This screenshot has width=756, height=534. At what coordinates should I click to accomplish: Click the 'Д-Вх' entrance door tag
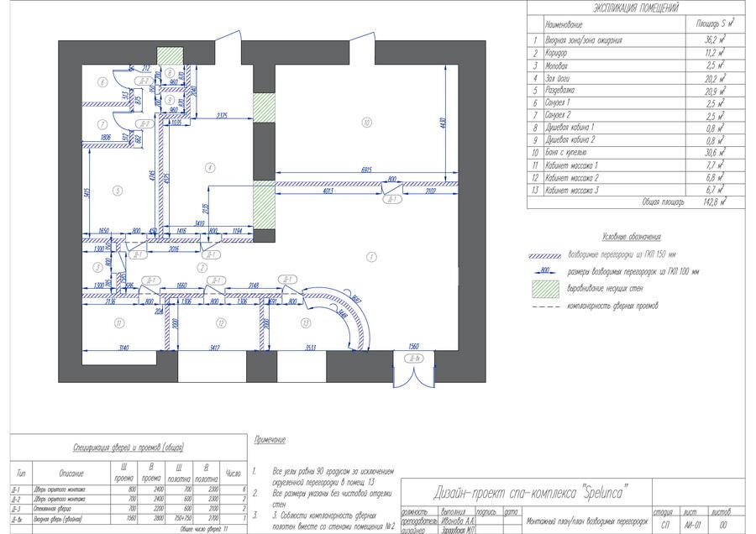coord(415,359)
